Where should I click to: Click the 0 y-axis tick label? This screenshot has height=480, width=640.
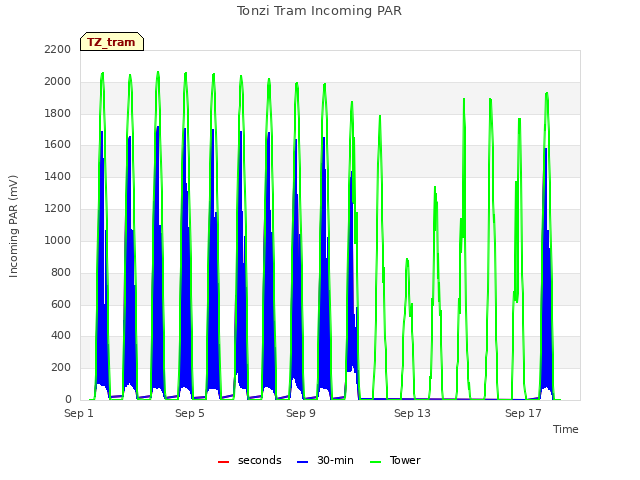(68, 399)
